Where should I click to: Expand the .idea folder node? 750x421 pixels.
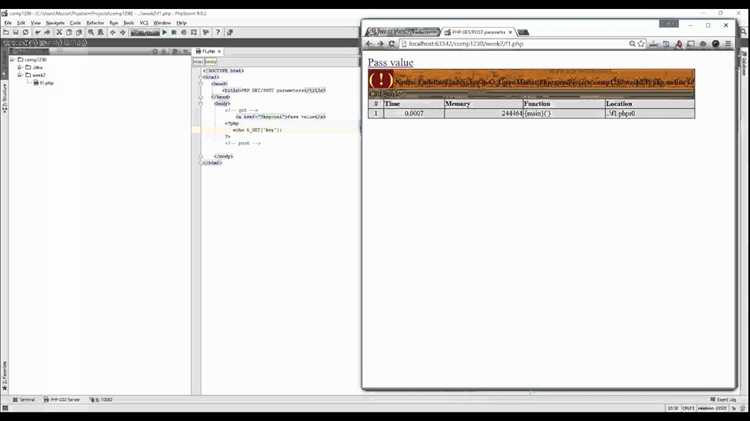pyautogui.click(x=20, y=67)
